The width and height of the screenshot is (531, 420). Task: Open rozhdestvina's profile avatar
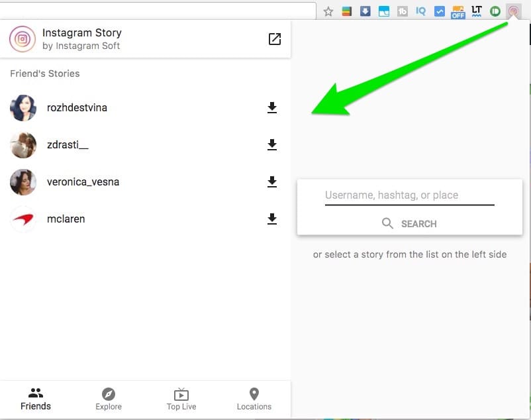(23, 108)
